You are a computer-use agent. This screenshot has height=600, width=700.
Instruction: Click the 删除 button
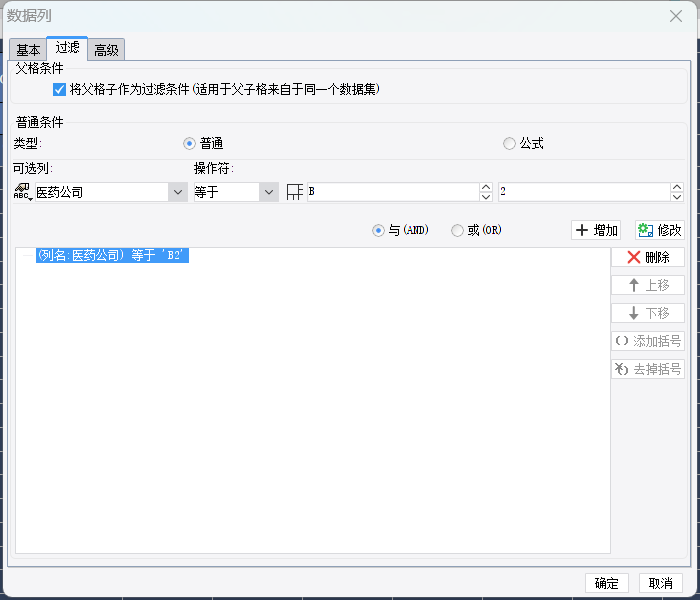pos(648,257)
